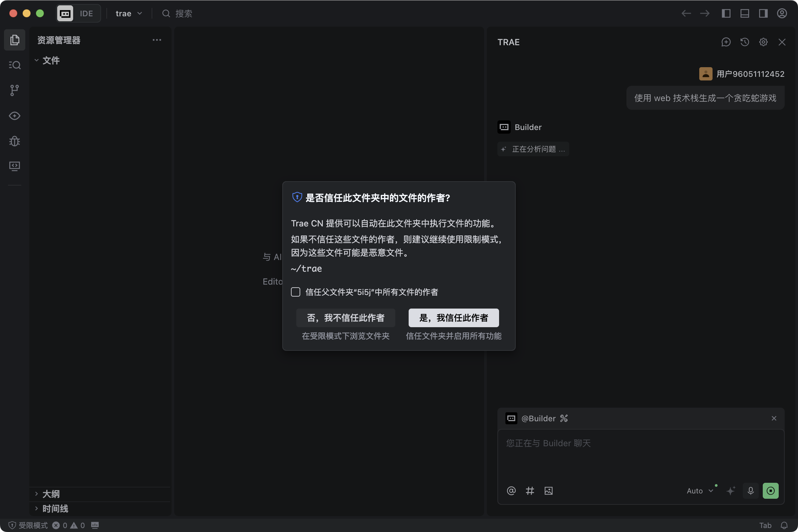
Task: Open the Explorer files icon in activity bar
Action: point(15,40)
